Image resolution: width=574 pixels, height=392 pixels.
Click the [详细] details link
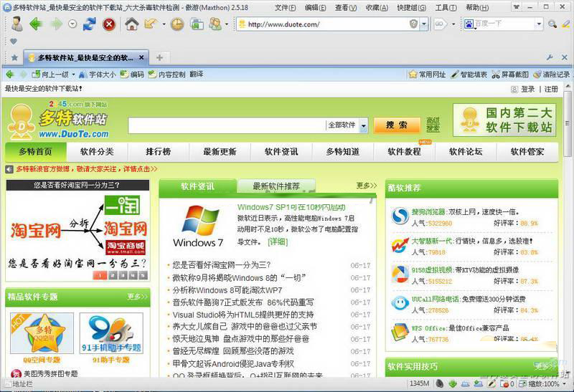(278, 242)
